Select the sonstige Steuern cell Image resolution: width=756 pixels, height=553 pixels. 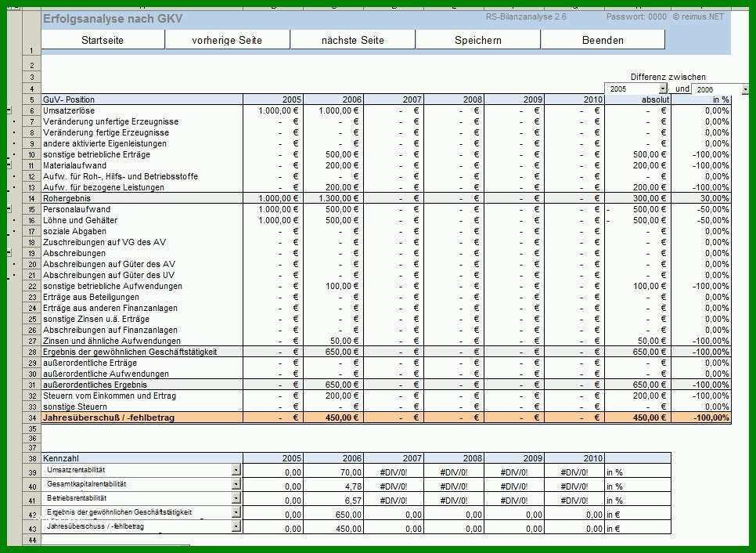click(x=142, y=407)
